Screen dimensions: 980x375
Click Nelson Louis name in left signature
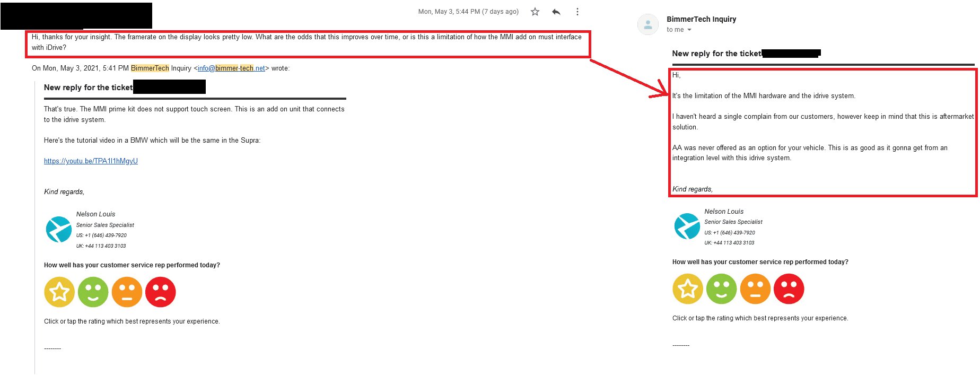95,214
